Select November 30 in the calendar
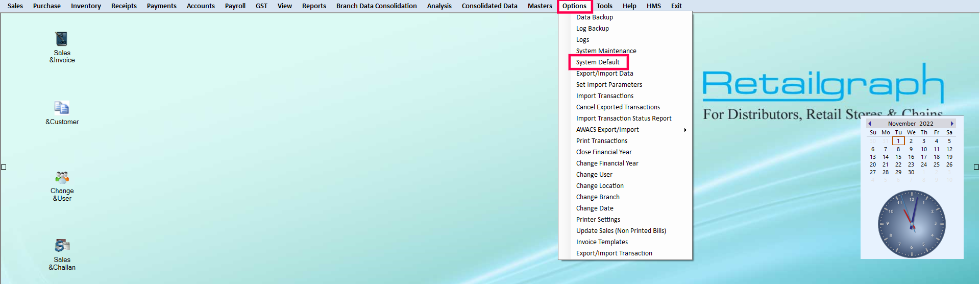Viewport: 980px width, 284px height. pyautogui.click(x=911, y=172)
